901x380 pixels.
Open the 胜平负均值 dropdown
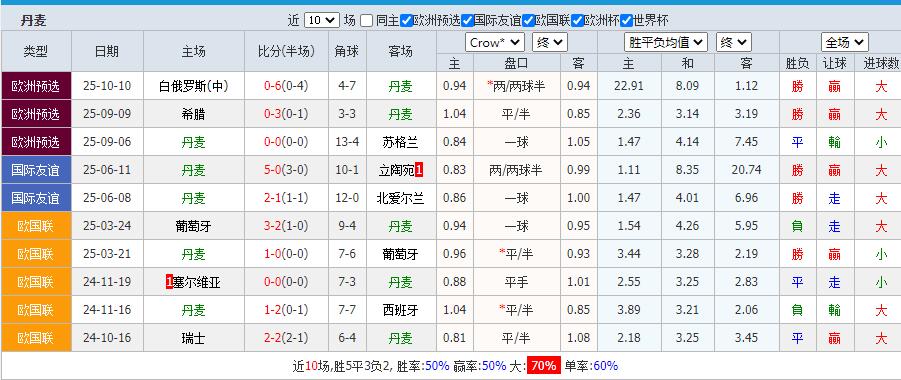(665, 42)
